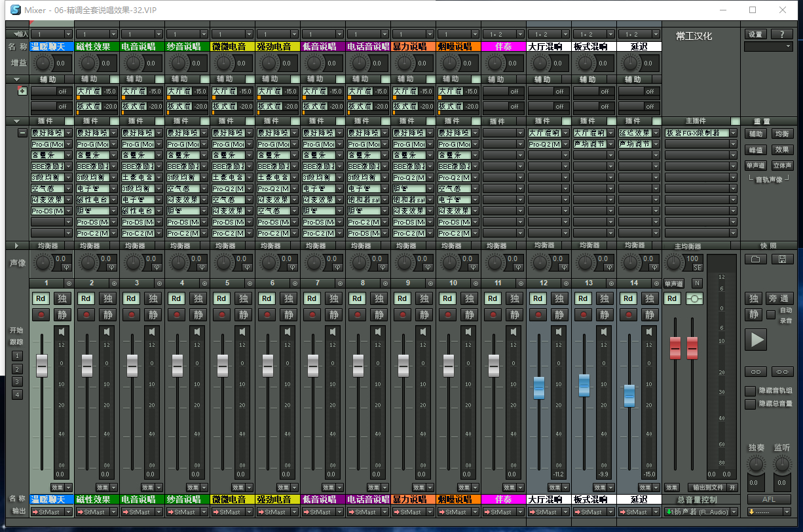Click the unlink faders icon
The height and width of the screenshot is (532, 803).
pyautogui.click(x=781, y=372)
